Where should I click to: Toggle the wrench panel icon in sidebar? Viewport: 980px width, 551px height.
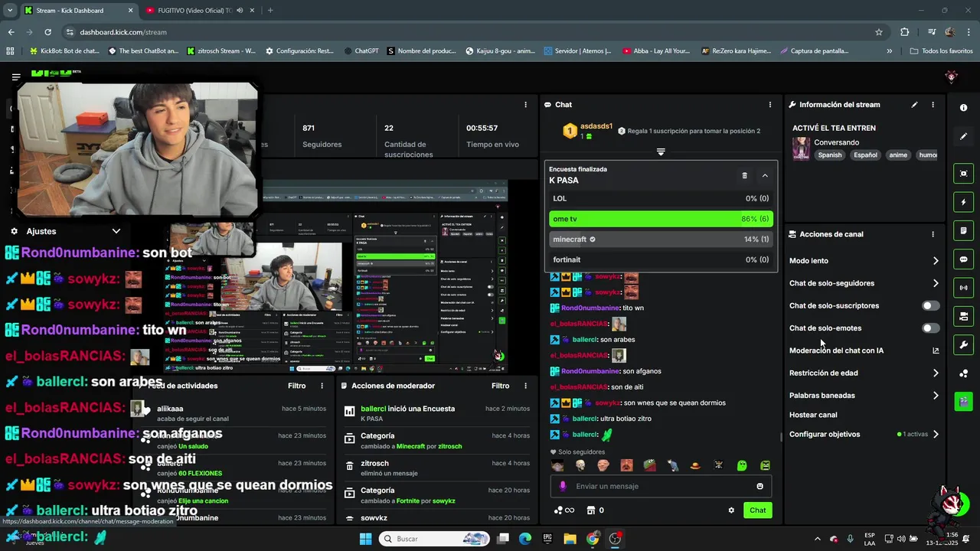click(x=963, y=344)
